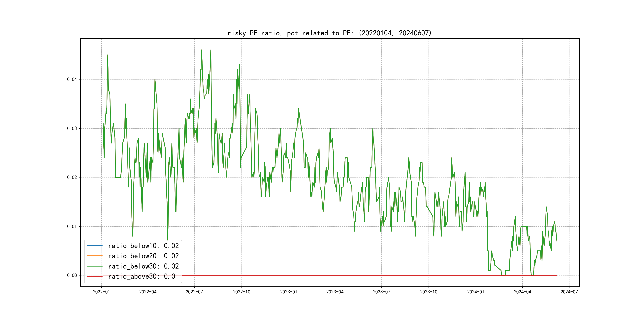The width and height of the screenshot is (644, 322).
Task: Click the 0.04 y-axis tick label
Action: pos(72,79)
